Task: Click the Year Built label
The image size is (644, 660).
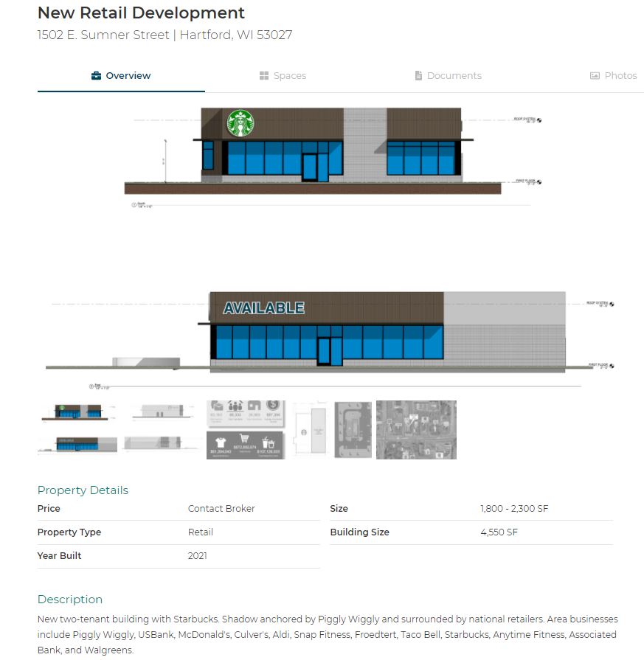Action: pos(60,555)
